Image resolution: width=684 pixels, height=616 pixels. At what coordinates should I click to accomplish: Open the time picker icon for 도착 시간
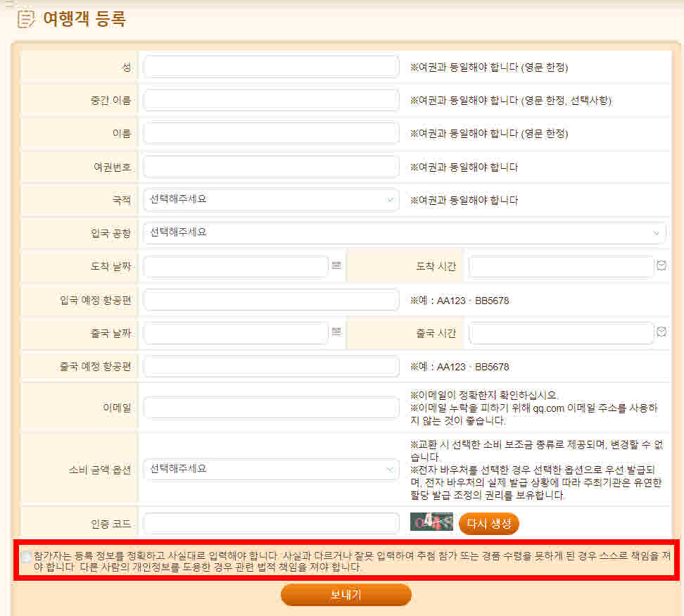(x=661, y=265)
